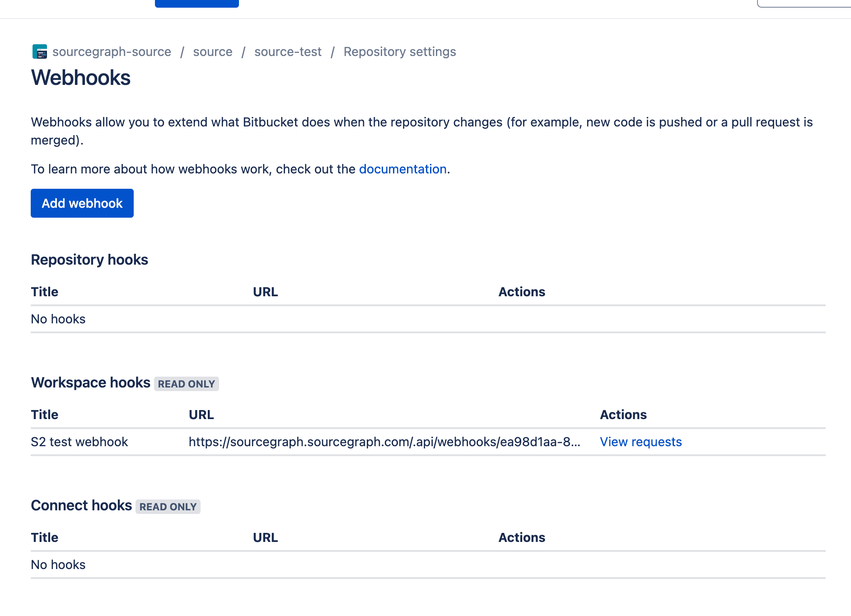
Task: Click the Add webhook button
Action: point(82,203)
